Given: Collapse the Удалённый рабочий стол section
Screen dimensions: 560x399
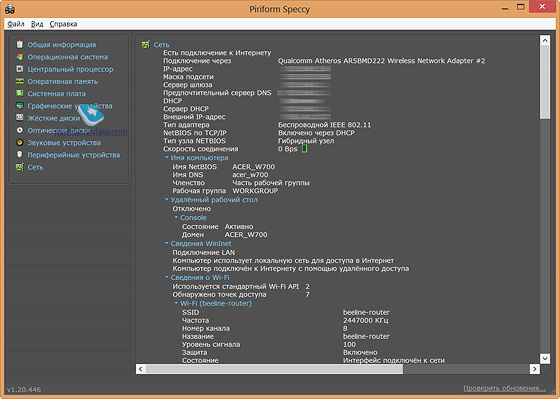Looking at the screenshot, I should (166, 199).
